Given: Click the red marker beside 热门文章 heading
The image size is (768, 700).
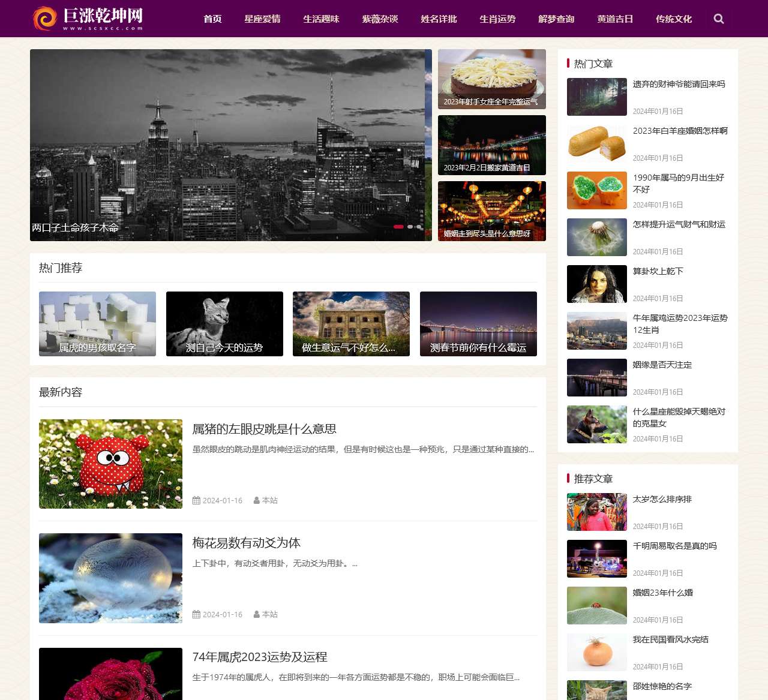Looking at the screenshot, I should point(568,63).
